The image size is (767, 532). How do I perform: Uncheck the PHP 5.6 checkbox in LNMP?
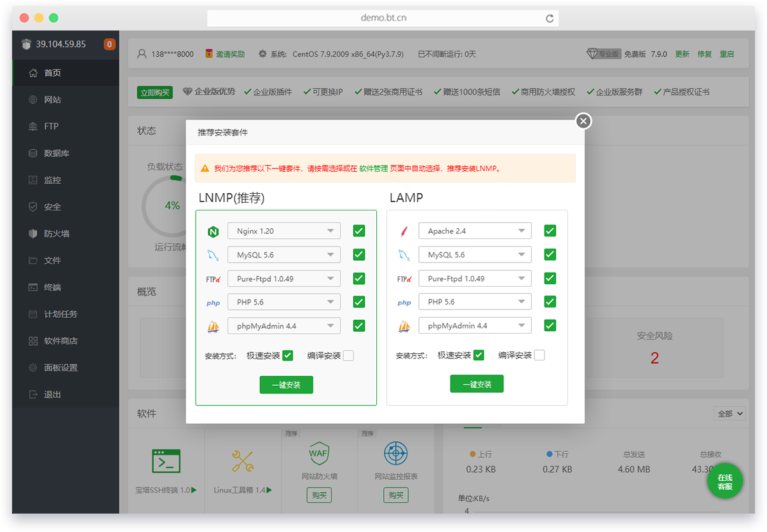click(x=359, y=302)
